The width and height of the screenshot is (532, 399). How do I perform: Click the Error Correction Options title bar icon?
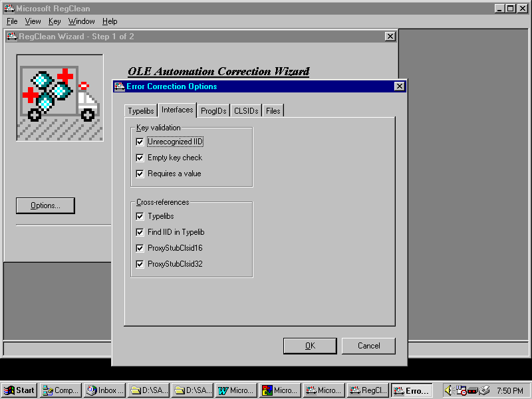[120, 86]
